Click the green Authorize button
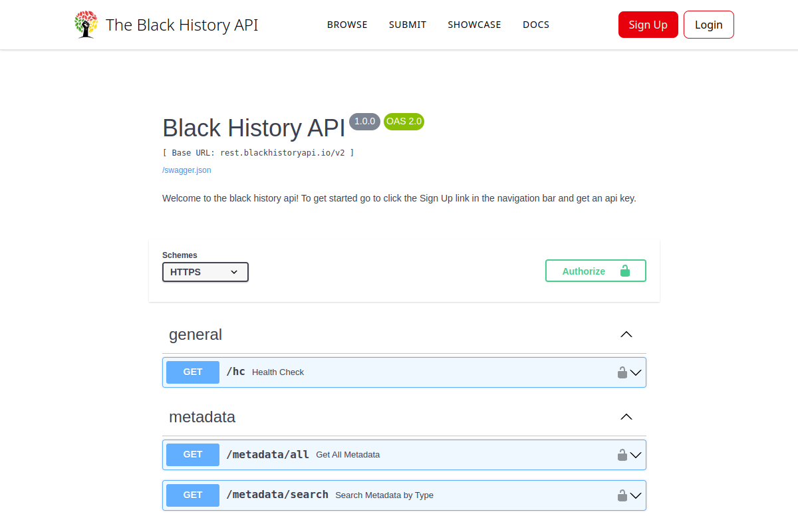The height and width of the screenshot is (532, 798). (596, 271)
